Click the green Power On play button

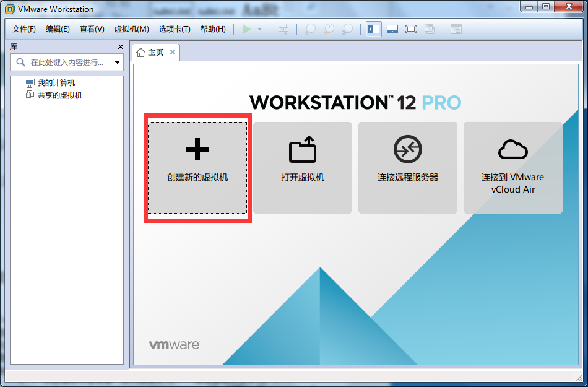pos(247,29)
